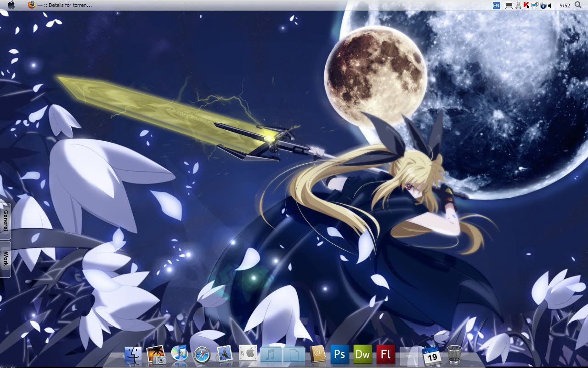The image size is (588, 368).
Task: Open the Documents folder in dock
Action: pyautogui.click(x=294, y=355)
